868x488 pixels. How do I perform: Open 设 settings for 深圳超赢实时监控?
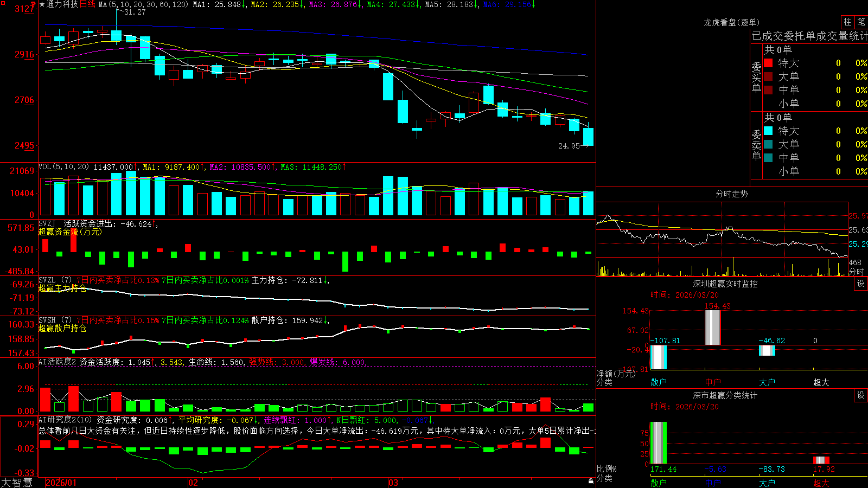[x=861, y=284]
